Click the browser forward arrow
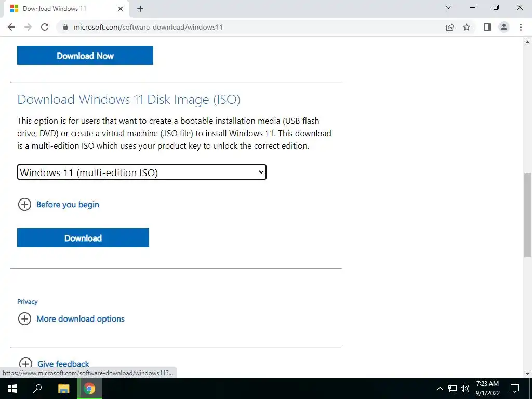Screen dimensions: 532x399 click(x=28, y=27)
